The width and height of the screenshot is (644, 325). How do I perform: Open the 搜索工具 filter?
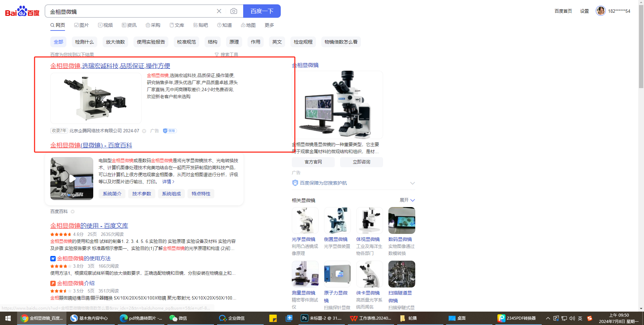pos(226,55)
